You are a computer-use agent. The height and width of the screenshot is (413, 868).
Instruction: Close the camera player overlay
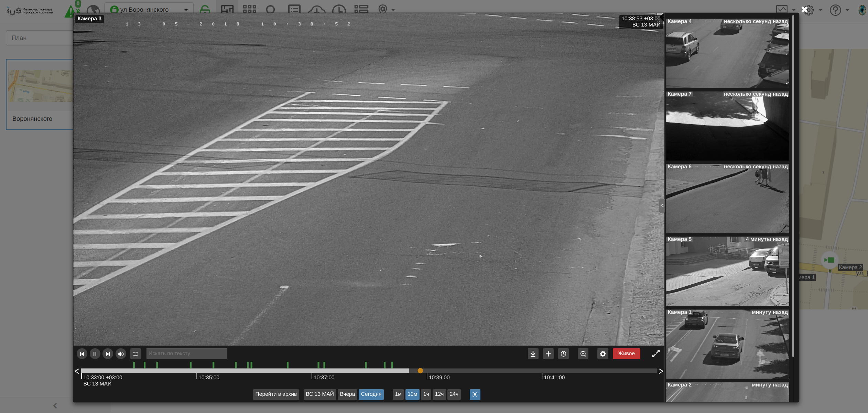pos(804,10)
